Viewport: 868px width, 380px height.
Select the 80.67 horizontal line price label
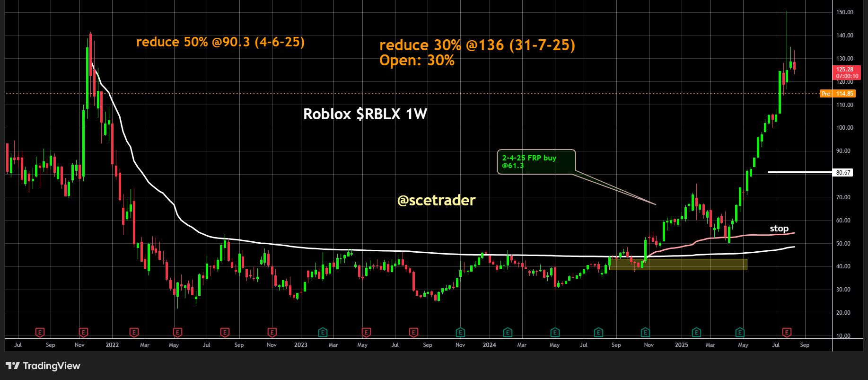click(843, 173)
